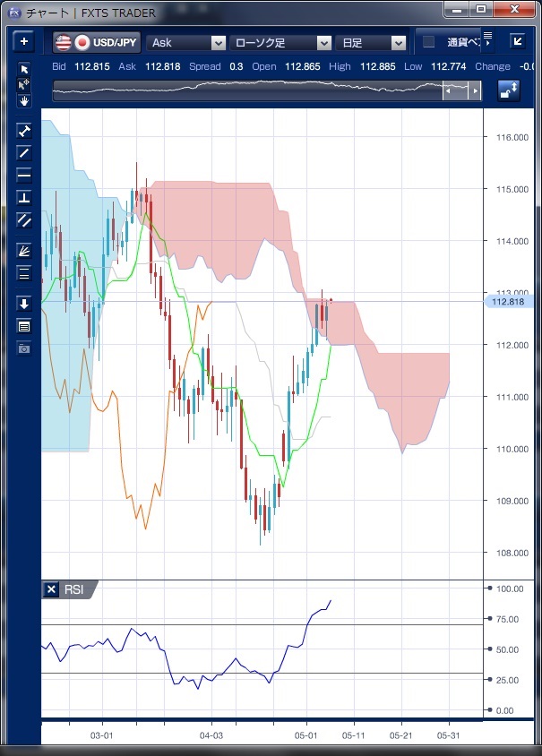This screenshot has height=756, width=542.
Task: Select the arrow pointer tool
Action: click(x=24, y=70)
